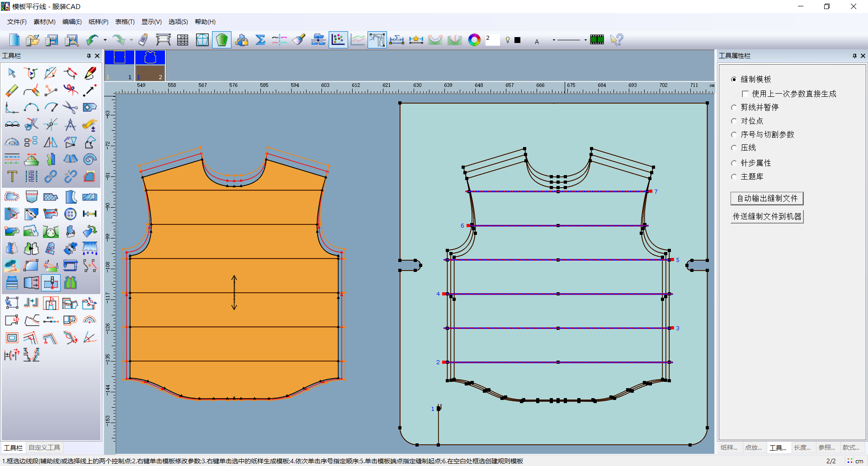Switch to the 纸样 properties tab
This screenshot has width=868, height=466.
[729, 447]
